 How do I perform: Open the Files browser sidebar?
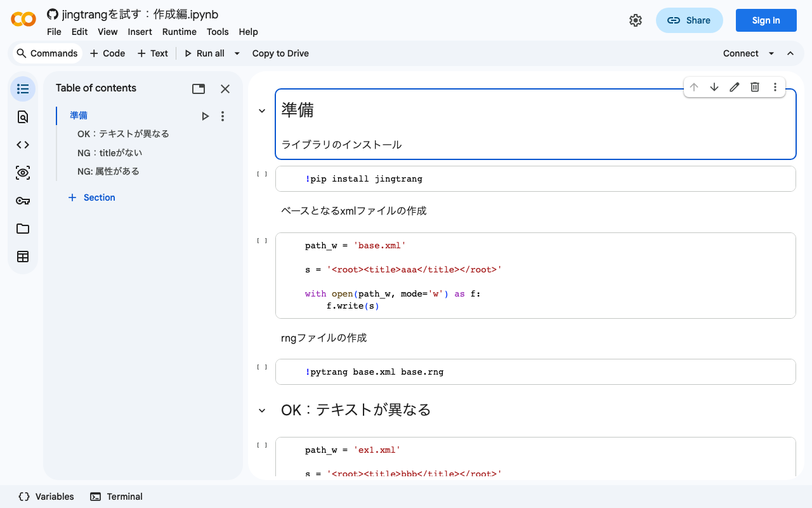click(23, 229)
